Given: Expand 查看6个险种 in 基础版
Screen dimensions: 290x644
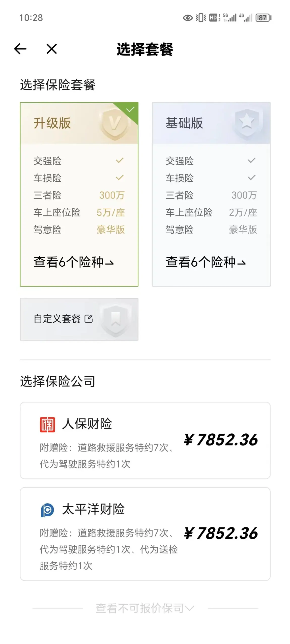Looking at the screenshot, I should click(x=206, y=262).
